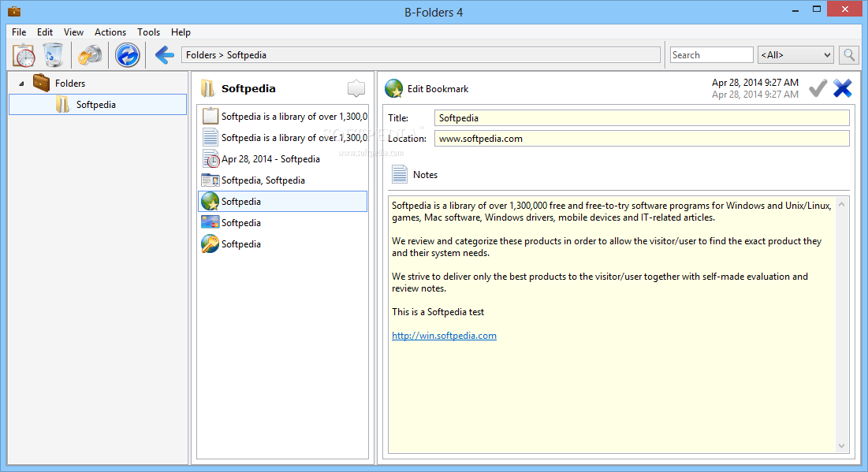Select the Softpedia bookmark with globe star icon
Image resolution: width=868 pixels, height=472 pixels.
(283, 202)
